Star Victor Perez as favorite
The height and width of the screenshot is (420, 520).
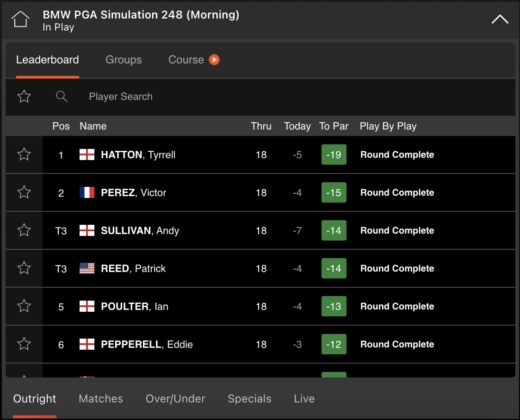[24, 192]
